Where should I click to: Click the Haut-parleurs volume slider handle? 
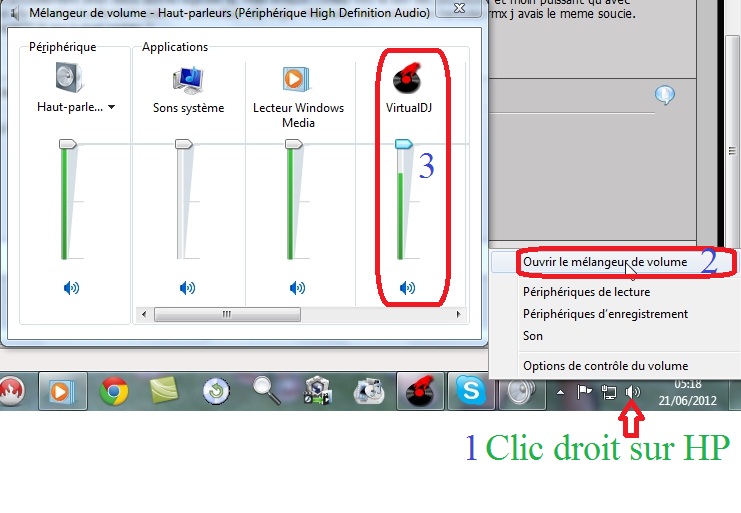[68, 144]
